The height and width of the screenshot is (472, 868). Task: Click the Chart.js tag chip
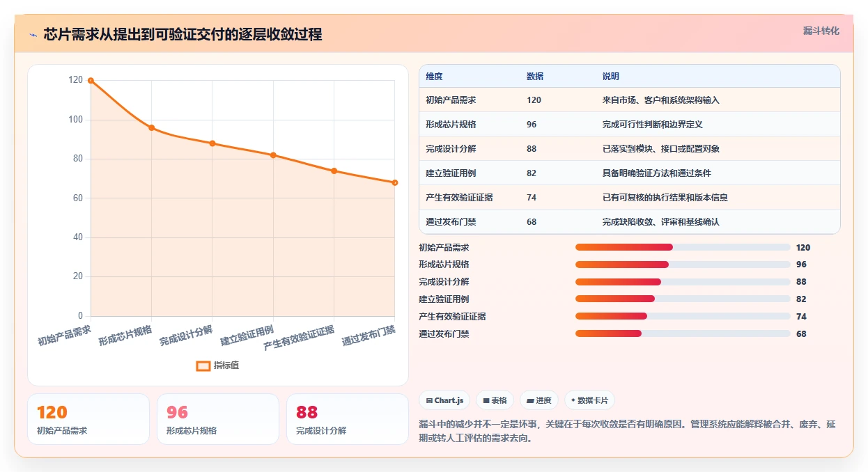(x=444, y=400)
